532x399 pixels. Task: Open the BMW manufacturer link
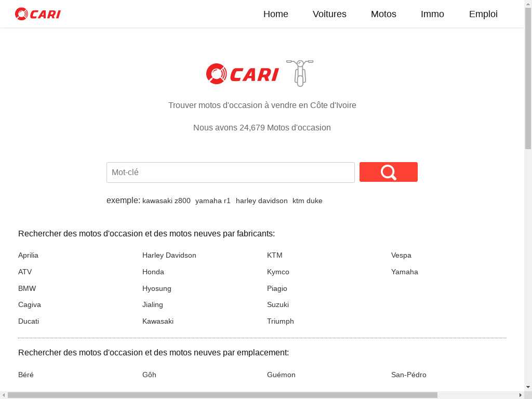27,288
